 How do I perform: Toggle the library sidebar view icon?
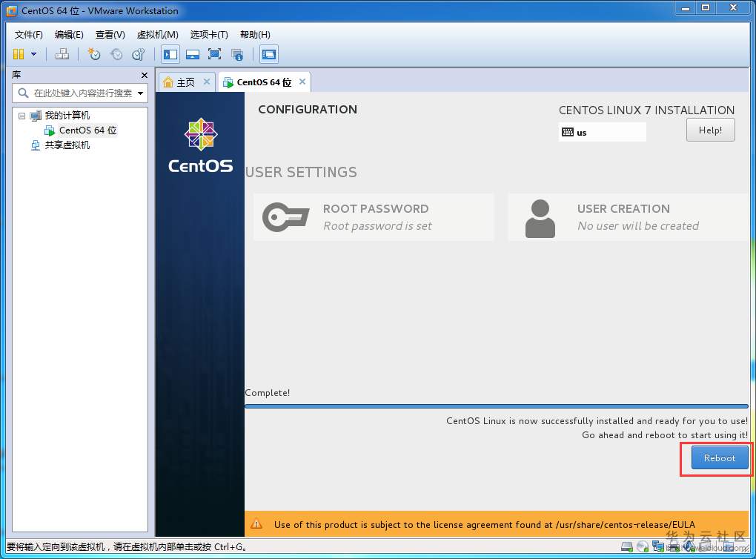pos(170,54)
